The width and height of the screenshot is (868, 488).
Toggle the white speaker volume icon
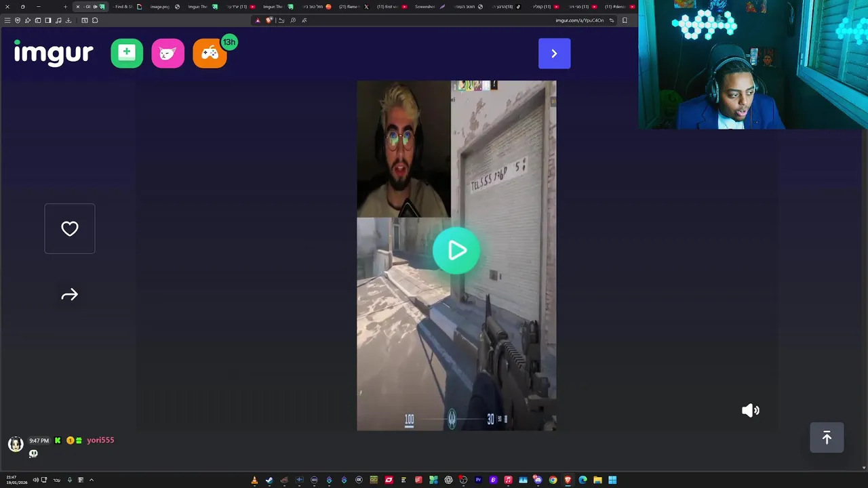751,410
